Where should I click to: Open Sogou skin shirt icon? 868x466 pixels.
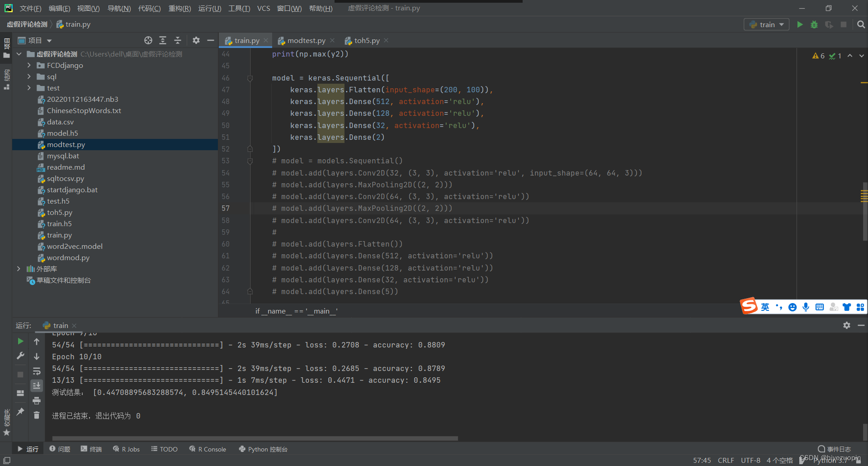(x=847, y=307)
